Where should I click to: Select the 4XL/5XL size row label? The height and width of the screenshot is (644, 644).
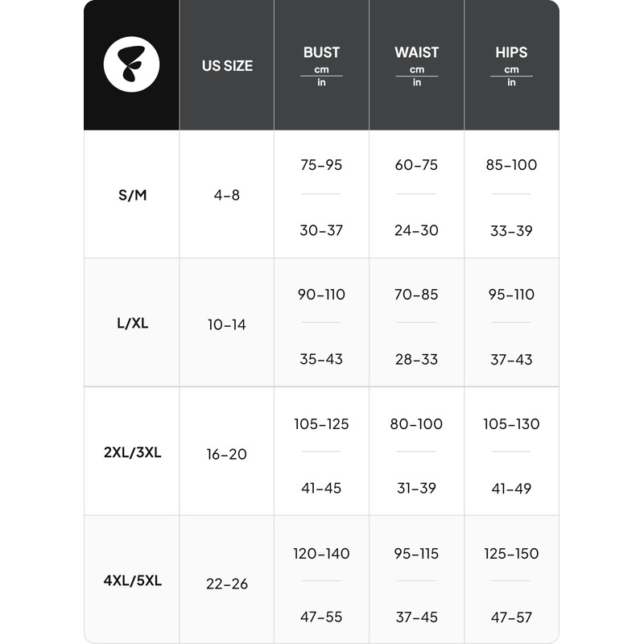pos(132,581)
